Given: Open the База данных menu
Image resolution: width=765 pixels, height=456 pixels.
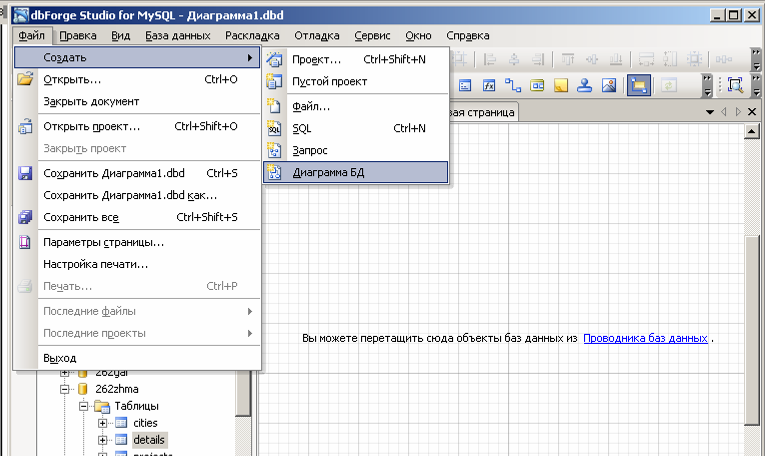Looking at the screenshot, I should (177, 35).
